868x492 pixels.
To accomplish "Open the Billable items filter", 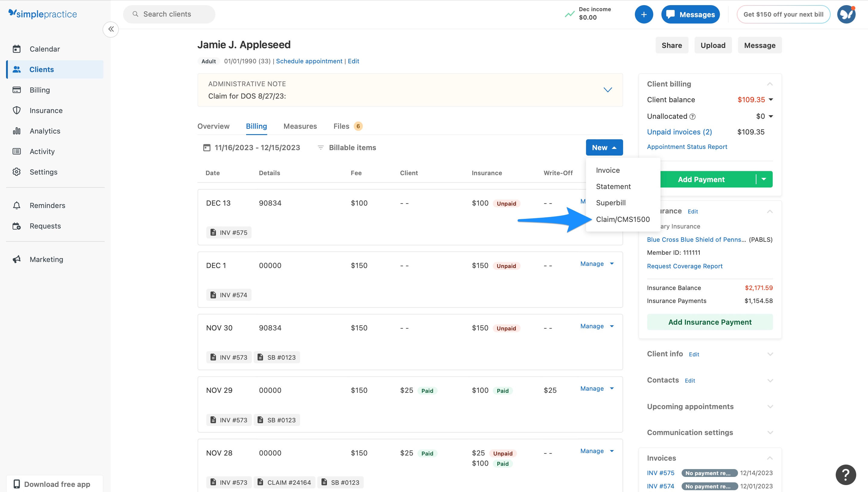I will coord(347,148).
